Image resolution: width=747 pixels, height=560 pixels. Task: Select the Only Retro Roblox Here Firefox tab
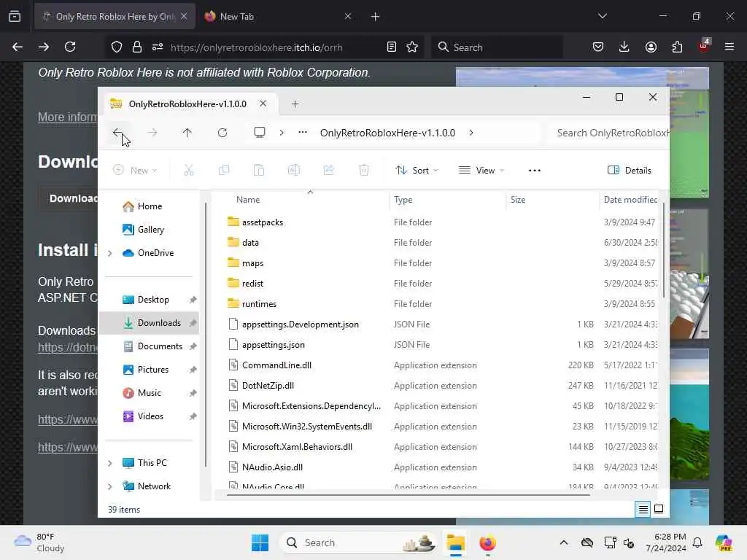pos(115,17)
